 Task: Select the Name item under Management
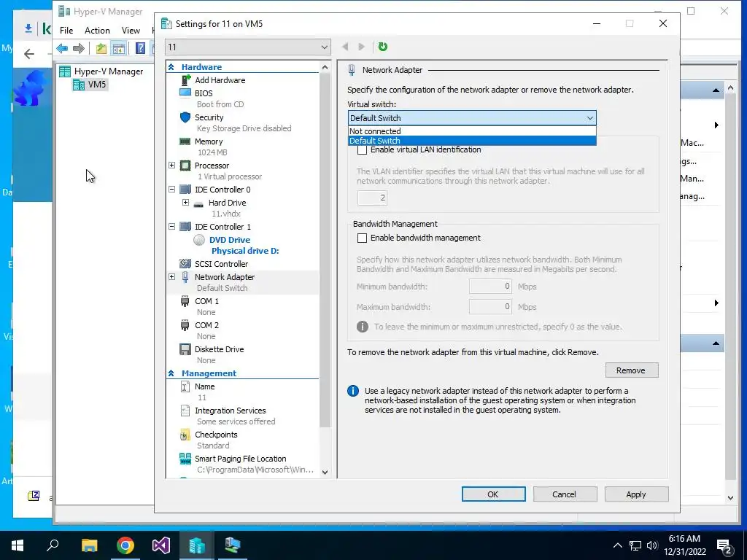pyautogui.click(x=204, y=386)
